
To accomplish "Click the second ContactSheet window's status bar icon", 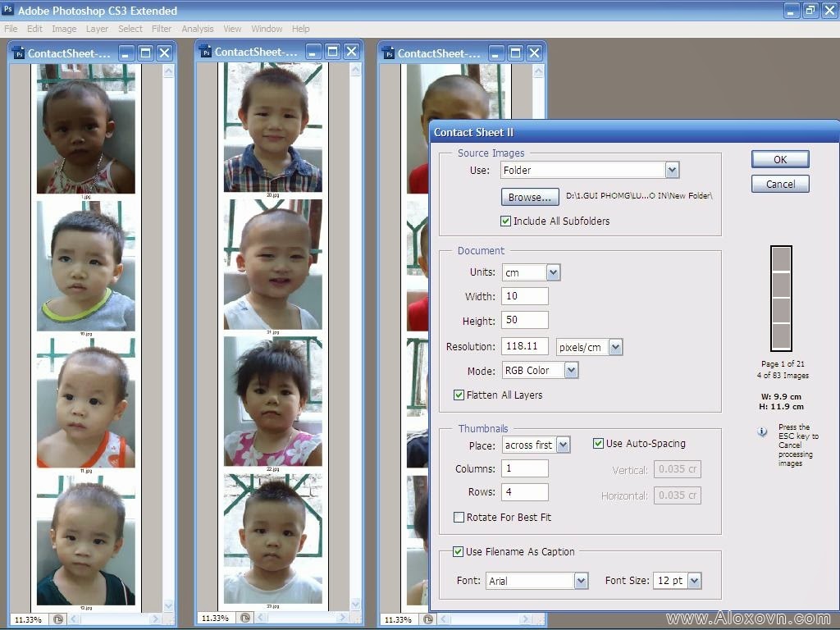I will pyautogui.click(x=244, y=618).
